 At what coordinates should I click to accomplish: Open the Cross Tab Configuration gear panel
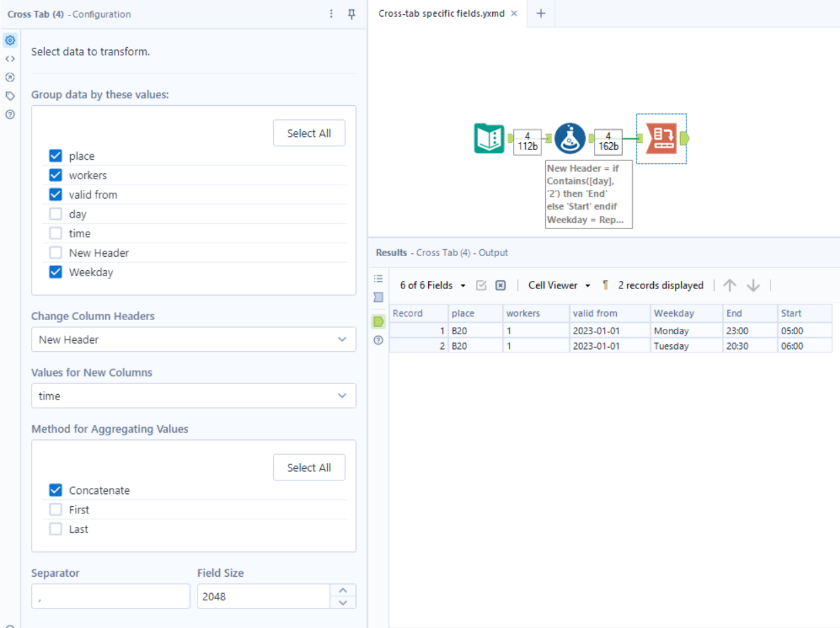9,40
